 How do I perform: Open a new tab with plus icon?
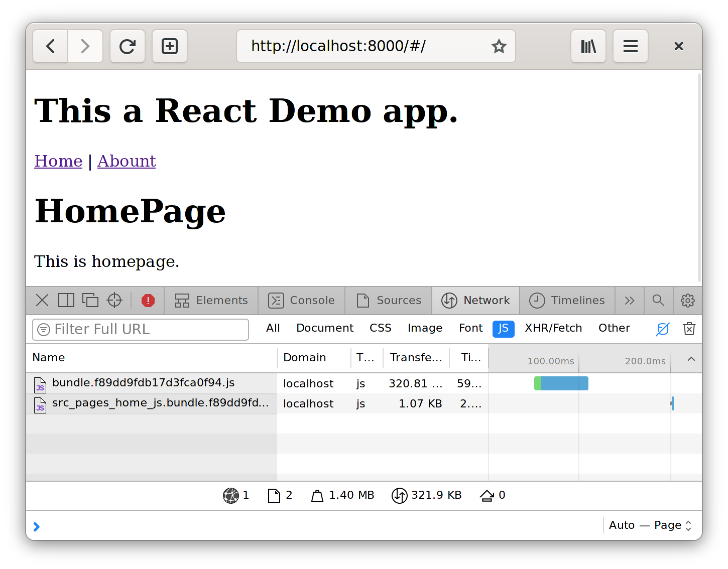point(170,47)
